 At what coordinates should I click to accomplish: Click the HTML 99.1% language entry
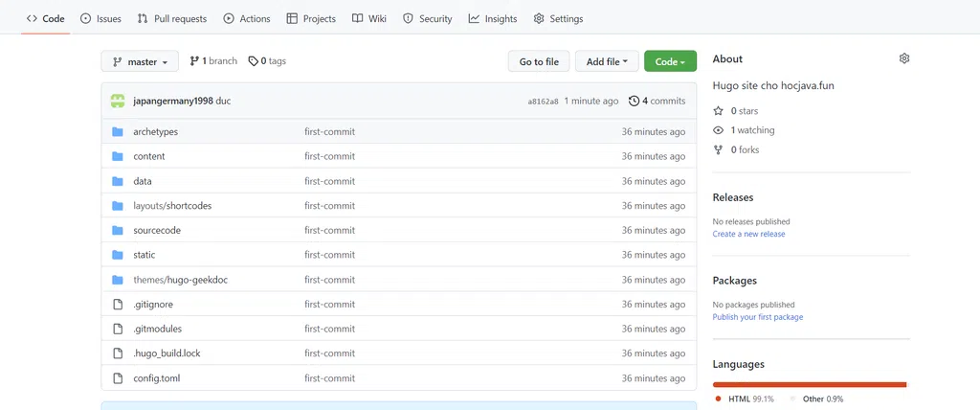[x=745, y=399]
